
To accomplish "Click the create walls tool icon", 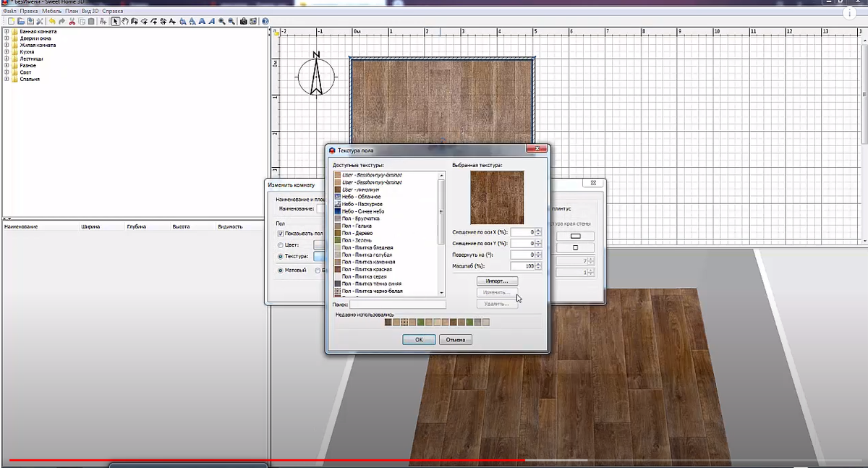I will click(x=135, y=22).
